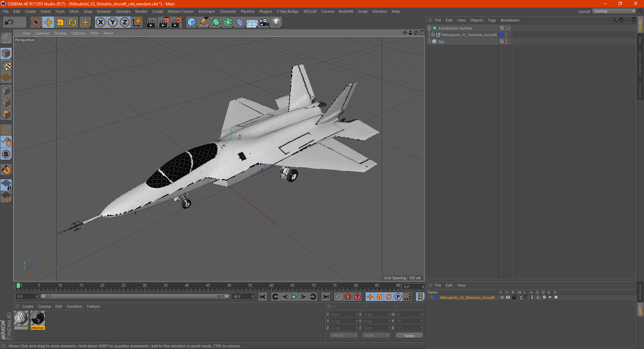Toggle Subdivision Surface green enable checkmark
The image size is (644, 349).
pos(509,28)
